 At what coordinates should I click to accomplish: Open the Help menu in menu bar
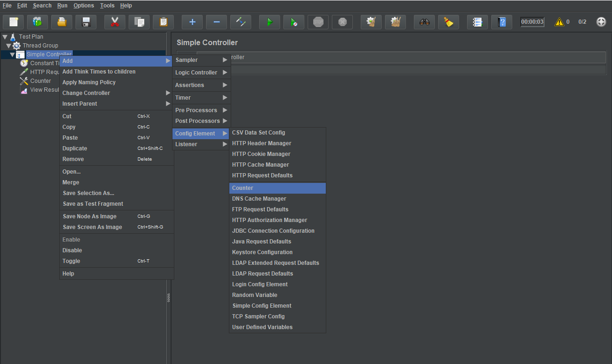pyautogui.click(x=126, y=6)
